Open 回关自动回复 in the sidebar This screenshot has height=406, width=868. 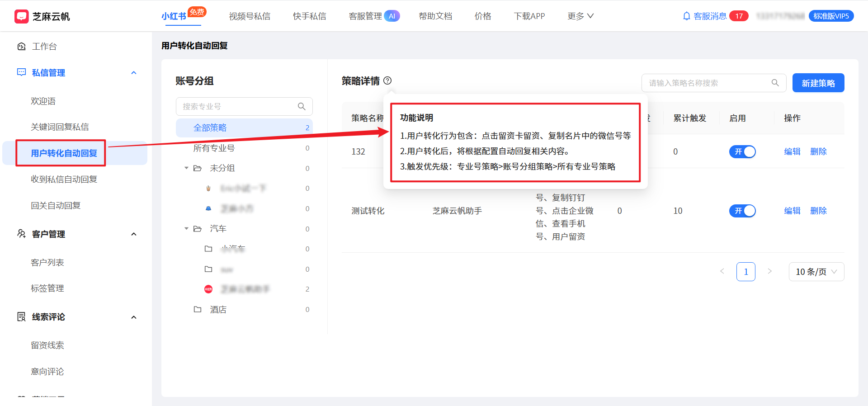(56, 206)
